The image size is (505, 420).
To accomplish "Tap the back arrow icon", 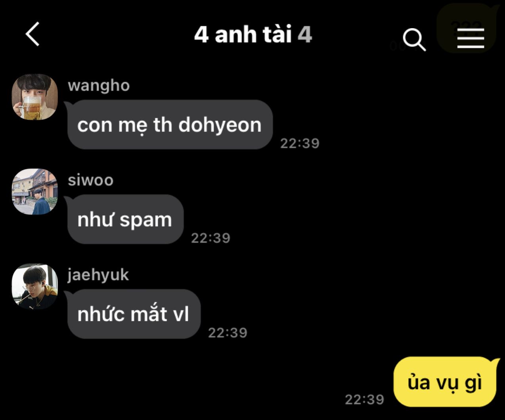I will tap(33, 34).
